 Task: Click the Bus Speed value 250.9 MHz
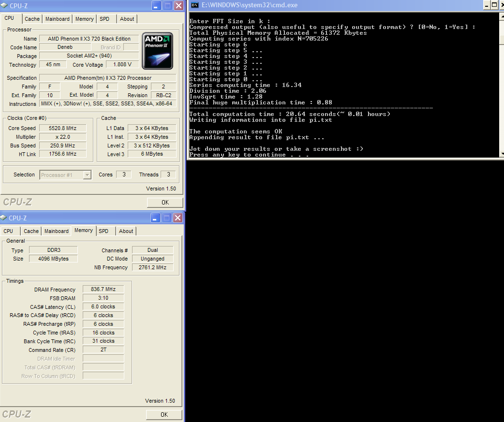coord(63,146)
